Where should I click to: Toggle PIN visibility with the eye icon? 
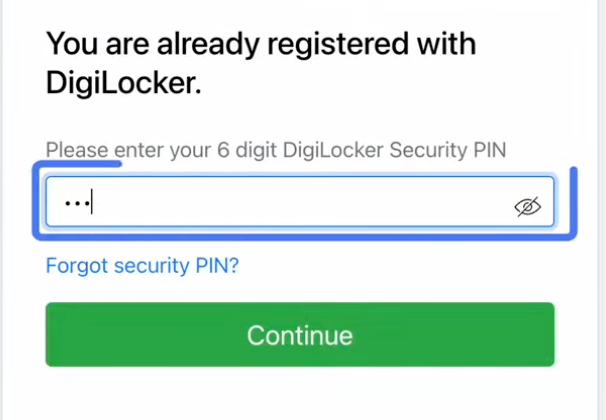[527, 207]
